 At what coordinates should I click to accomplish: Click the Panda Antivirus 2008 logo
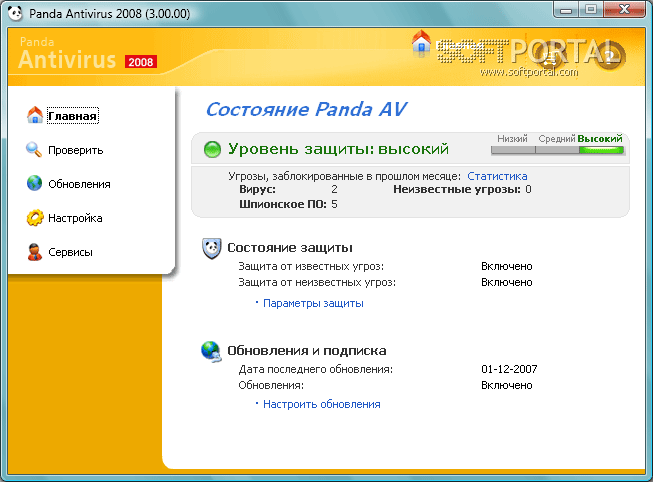pyautogui.click(x=87, y=53)
